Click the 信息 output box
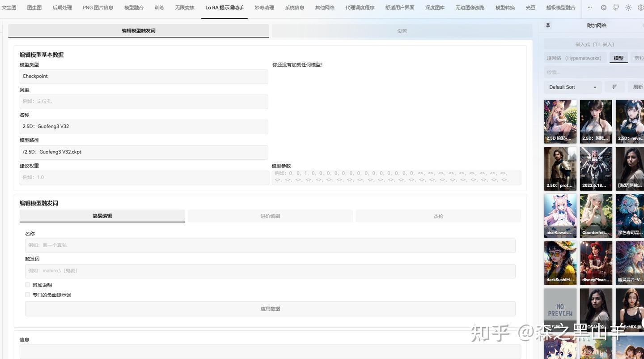Viewport: 644px width, 359px height. [270, 351]
